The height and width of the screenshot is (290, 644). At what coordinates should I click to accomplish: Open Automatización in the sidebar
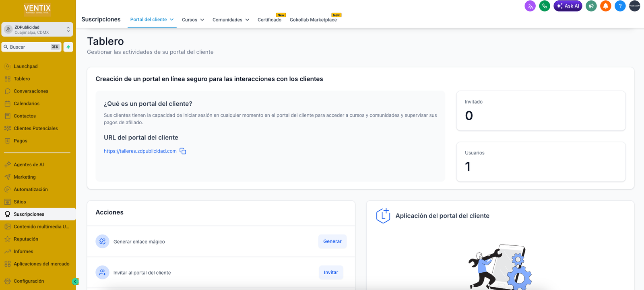[x=31, y=189]
